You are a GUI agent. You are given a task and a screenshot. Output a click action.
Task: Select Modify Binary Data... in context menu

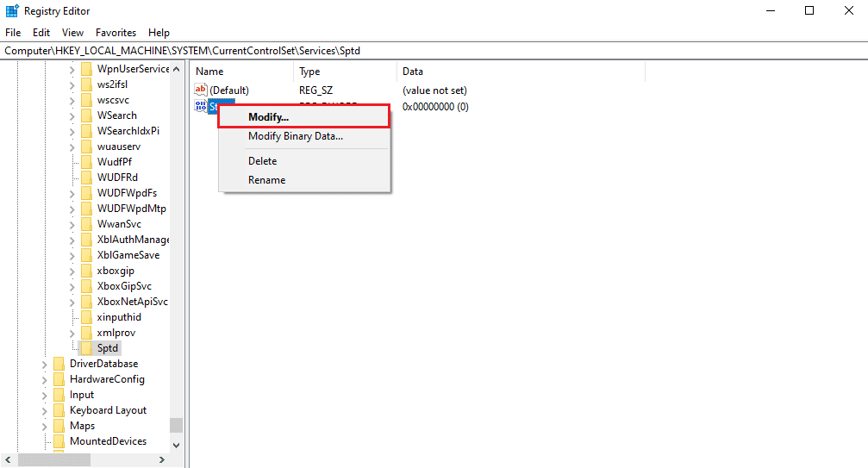click(295, 136)
